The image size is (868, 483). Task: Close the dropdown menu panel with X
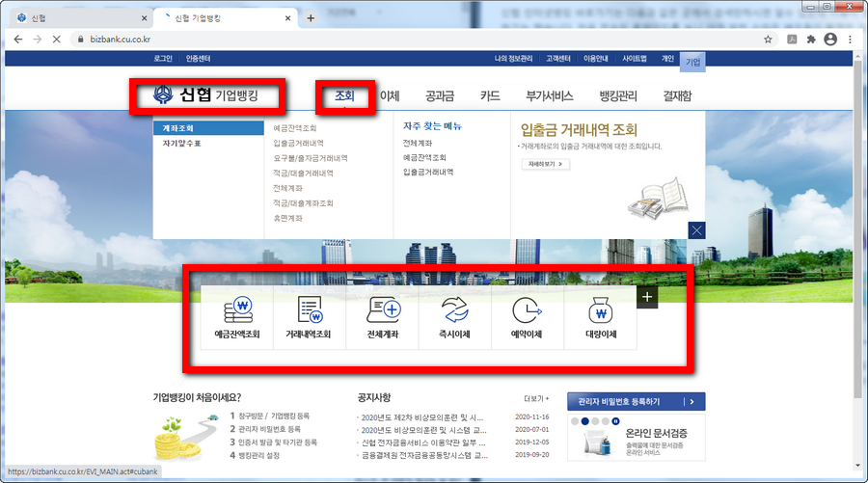[696, 230]
